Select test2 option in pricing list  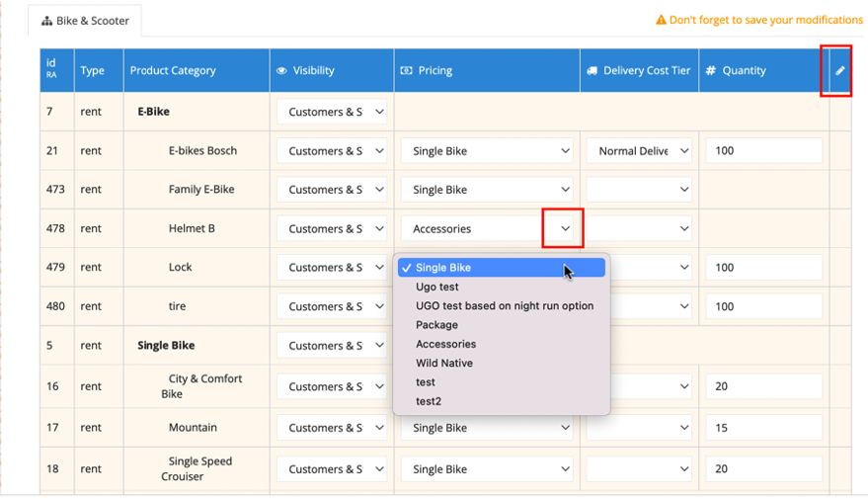point(502,401)
